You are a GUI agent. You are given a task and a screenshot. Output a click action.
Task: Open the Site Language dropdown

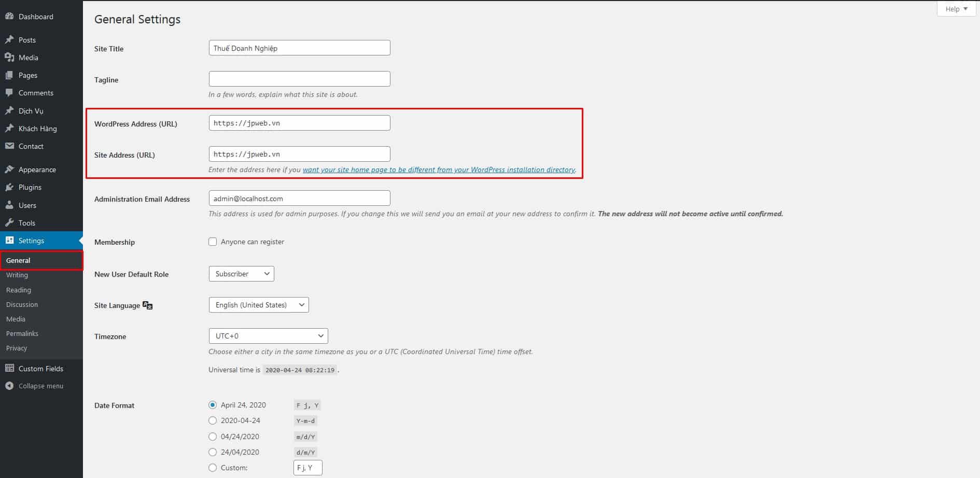tap(258, 305)
